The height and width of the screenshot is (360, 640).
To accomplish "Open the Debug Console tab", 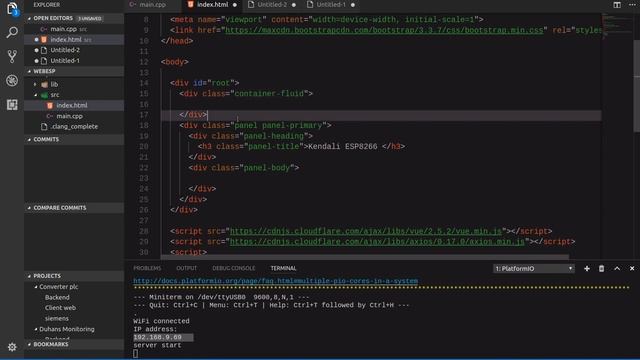I will 233,268.
